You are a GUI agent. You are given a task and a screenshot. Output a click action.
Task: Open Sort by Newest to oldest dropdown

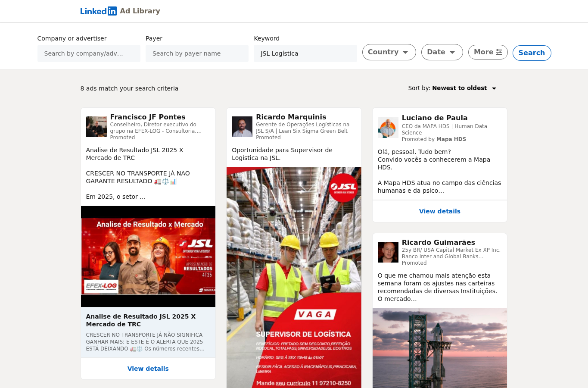[452, 88]
